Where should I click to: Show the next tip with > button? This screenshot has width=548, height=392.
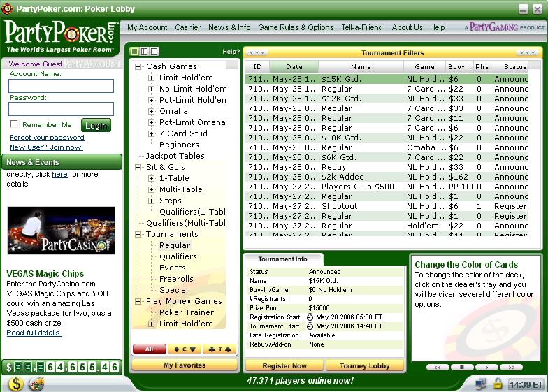click(486, 368)
